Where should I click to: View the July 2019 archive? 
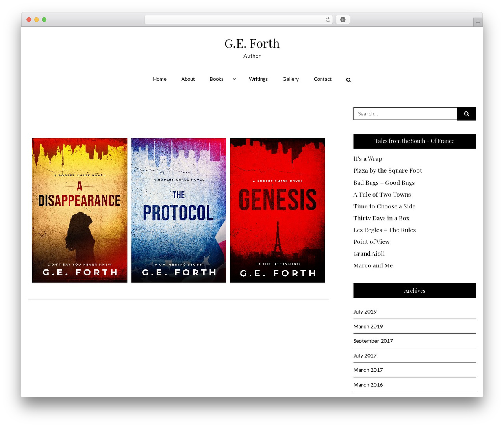[x=365, y=312]
